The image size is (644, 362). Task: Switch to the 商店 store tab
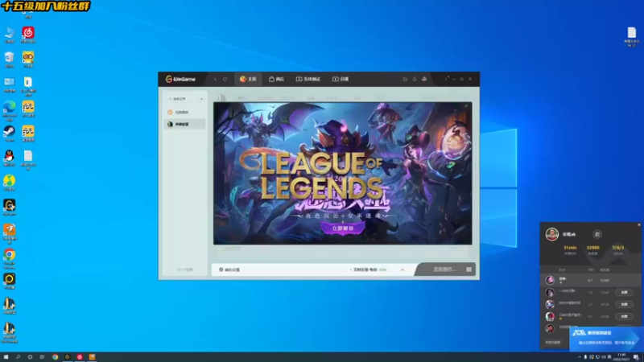(276, 79)
